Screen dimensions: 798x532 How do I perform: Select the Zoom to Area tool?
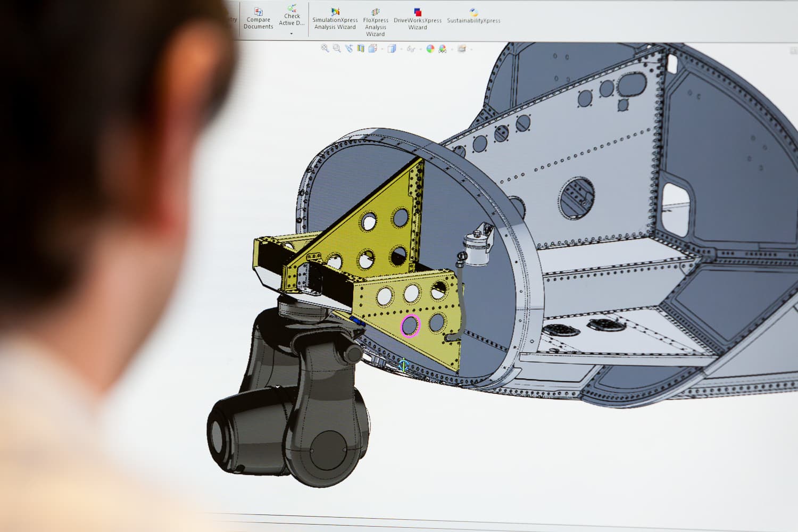337,48
